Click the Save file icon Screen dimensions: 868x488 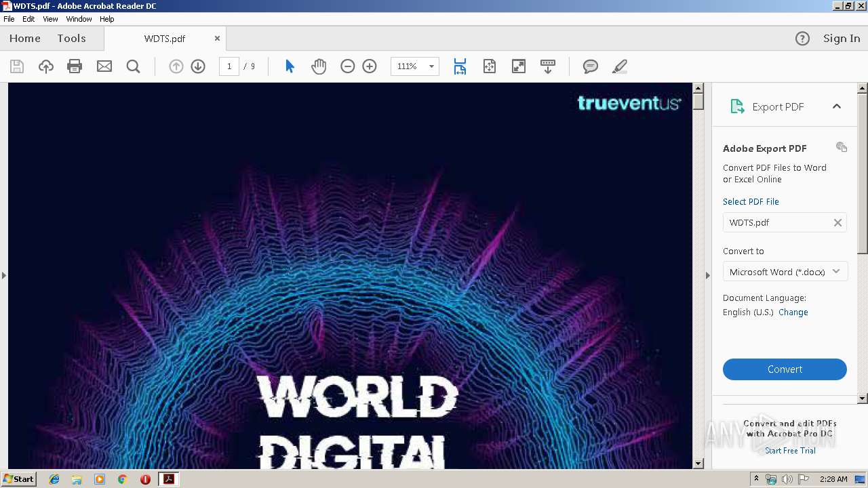click(17, 66)
